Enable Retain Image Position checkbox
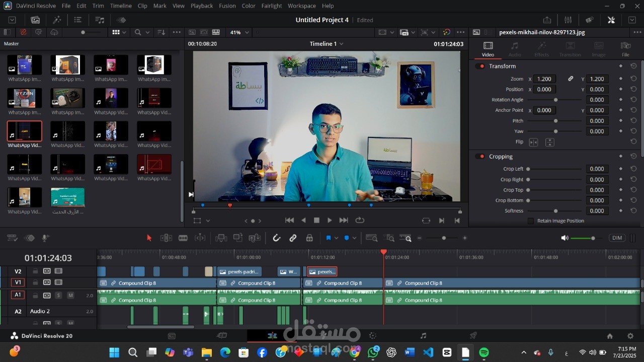This screenshot has width=644, height=362. [x=530, y=221]
